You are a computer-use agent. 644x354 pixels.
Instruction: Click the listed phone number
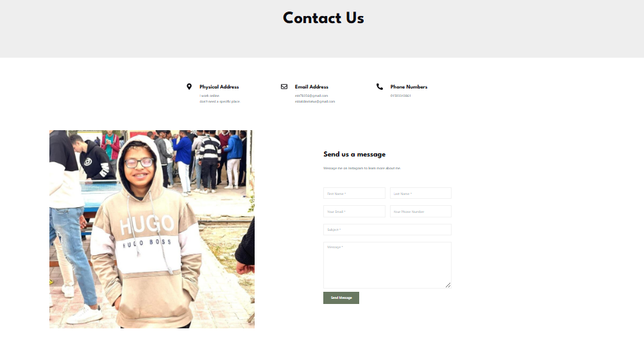pyautogui.click(x=400, y=96)
